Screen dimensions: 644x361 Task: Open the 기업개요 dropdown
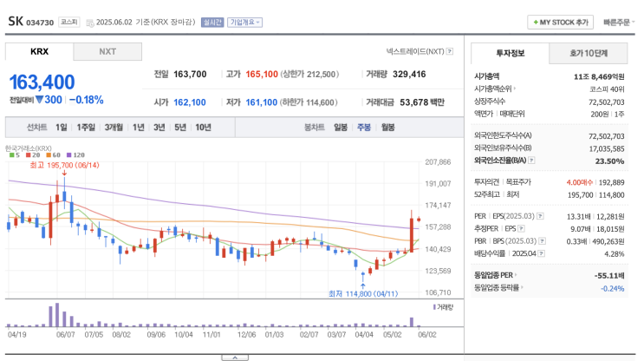(244, 23)
